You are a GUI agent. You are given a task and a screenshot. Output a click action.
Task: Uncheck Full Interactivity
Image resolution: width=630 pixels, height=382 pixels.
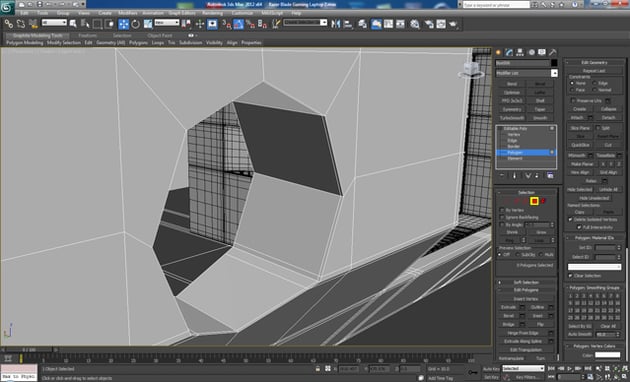pyautogui.click(x=579, y=227)
